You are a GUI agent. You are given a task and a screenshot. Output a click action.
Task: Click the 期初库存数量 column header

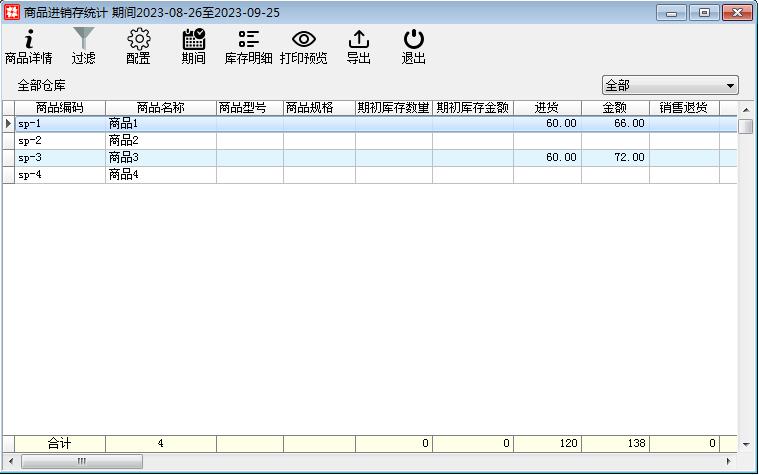click(393, 108)
